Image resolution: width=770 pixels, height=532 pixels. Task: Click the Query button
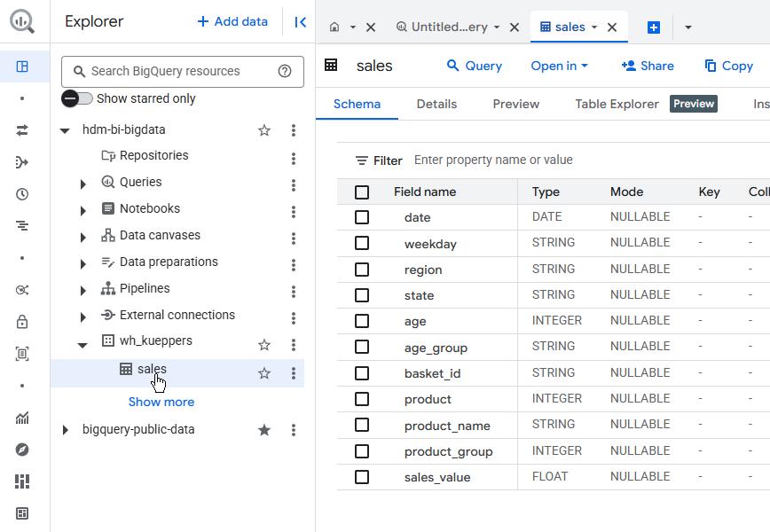[x=475, y=66]
